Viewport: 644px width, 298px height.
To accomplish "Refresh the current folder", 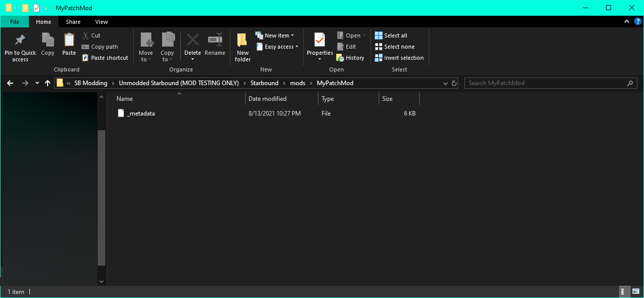I will (x=454, y=83).
